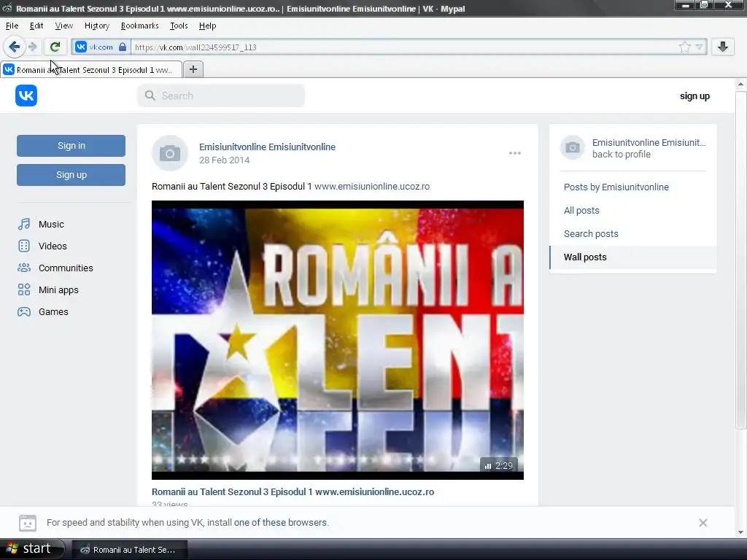Click back to profile link
Screen dimensions: 747x560
(622, 155)
